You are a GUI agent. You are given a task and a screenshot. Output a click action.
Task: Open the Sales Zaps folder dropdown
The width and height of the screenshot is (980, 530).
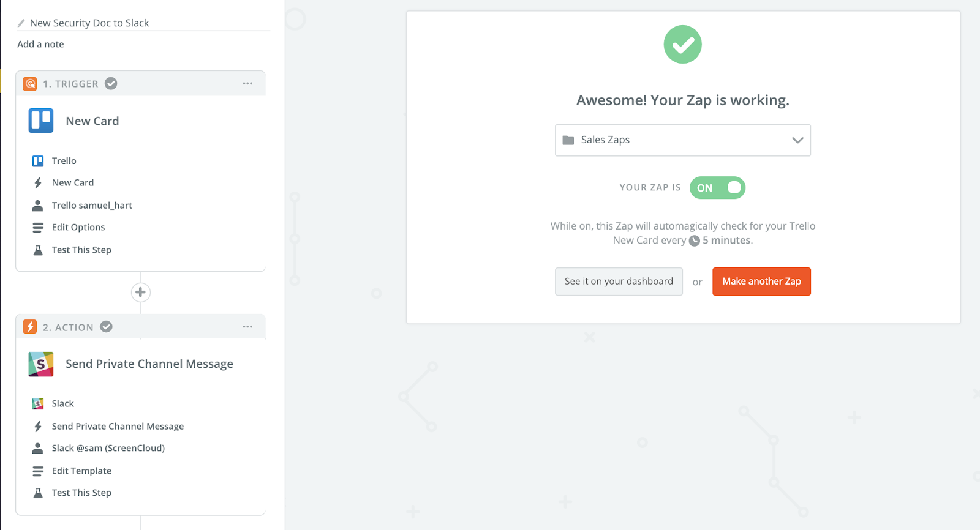point(683,140)
